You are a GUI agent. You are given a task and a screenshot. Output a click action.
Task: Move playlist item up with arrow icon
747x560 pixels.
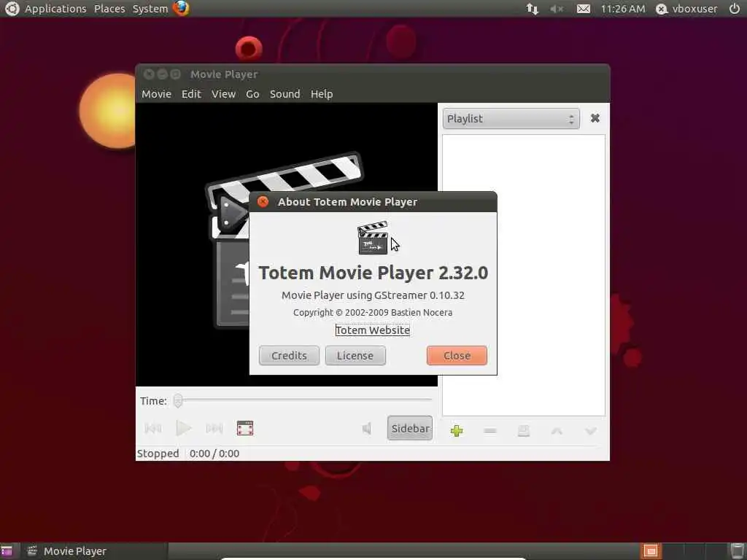pos(557,431)
